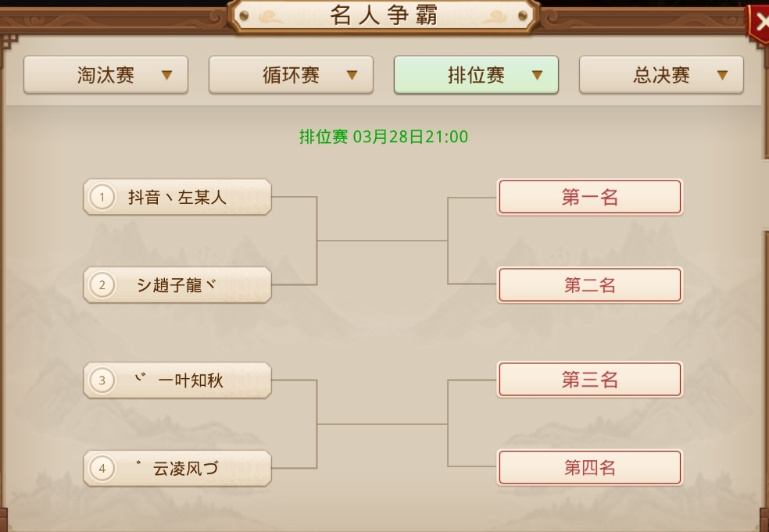Click the 第一名 result slot
Viewport: 769px width, 532px height.
pos(590,197)
